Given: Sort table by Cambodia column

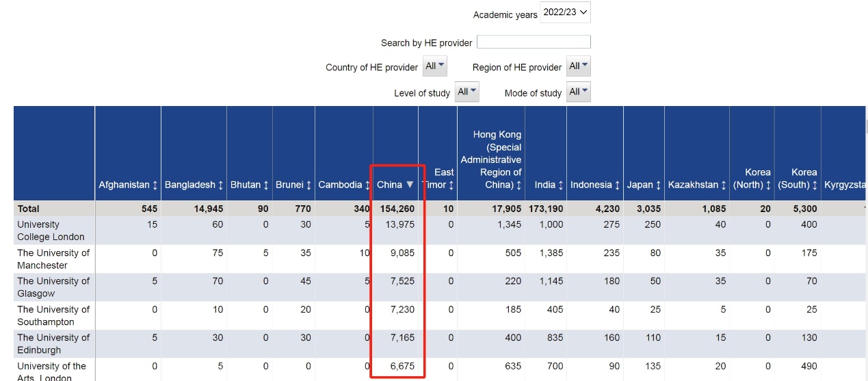Looking at the screenshot, I should pos(344,185).
